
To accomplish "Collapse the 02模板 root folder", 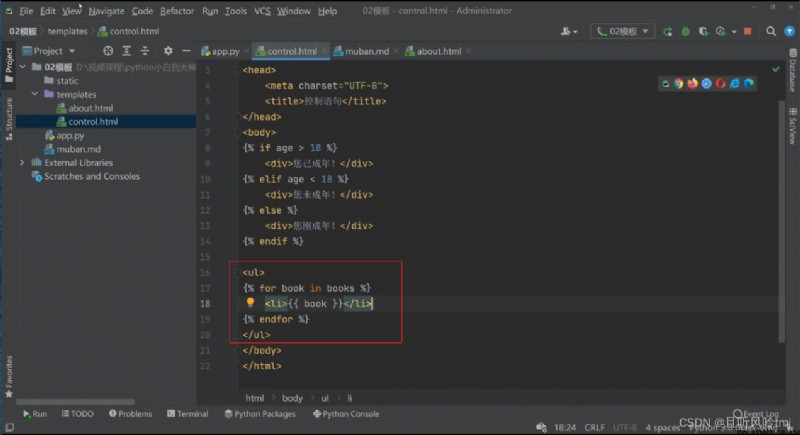I will tap(22, 67).
